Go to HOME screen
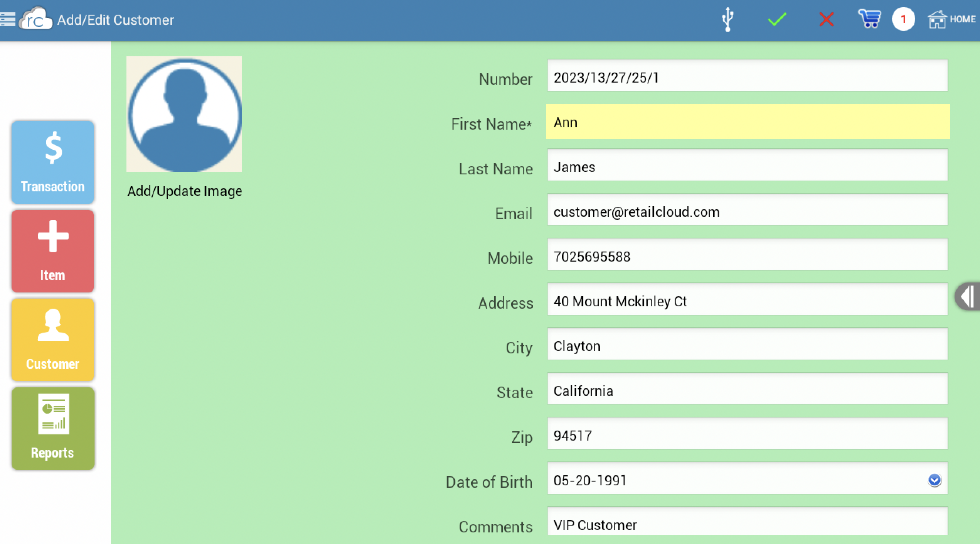980x544 pixels. pyautogui.click(x=951, y=19)
